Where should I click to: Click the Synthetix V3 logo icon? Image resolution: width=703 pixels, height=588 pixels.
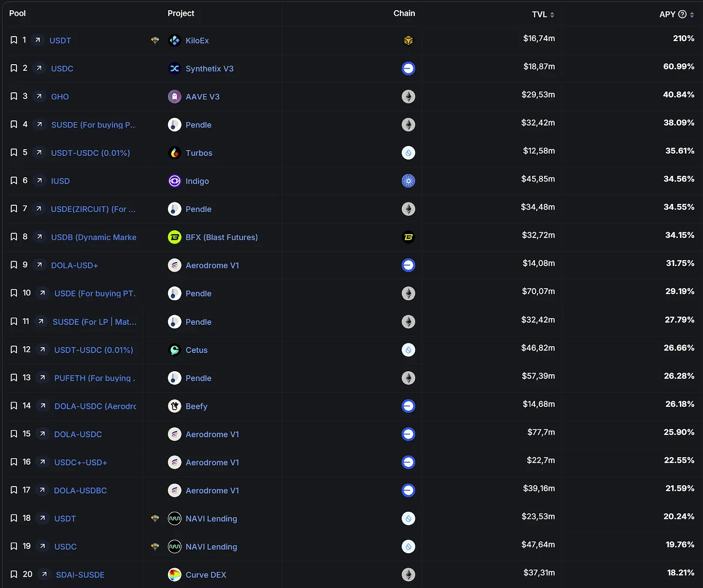174,69
